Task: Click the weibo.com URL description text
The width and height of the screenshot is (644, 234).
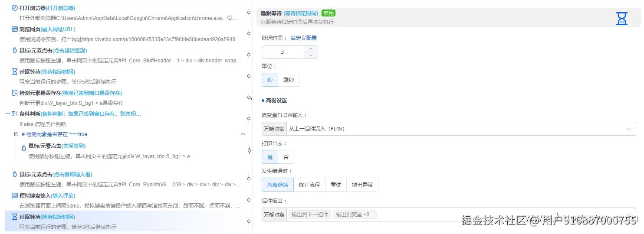Action: coord(130,39)
